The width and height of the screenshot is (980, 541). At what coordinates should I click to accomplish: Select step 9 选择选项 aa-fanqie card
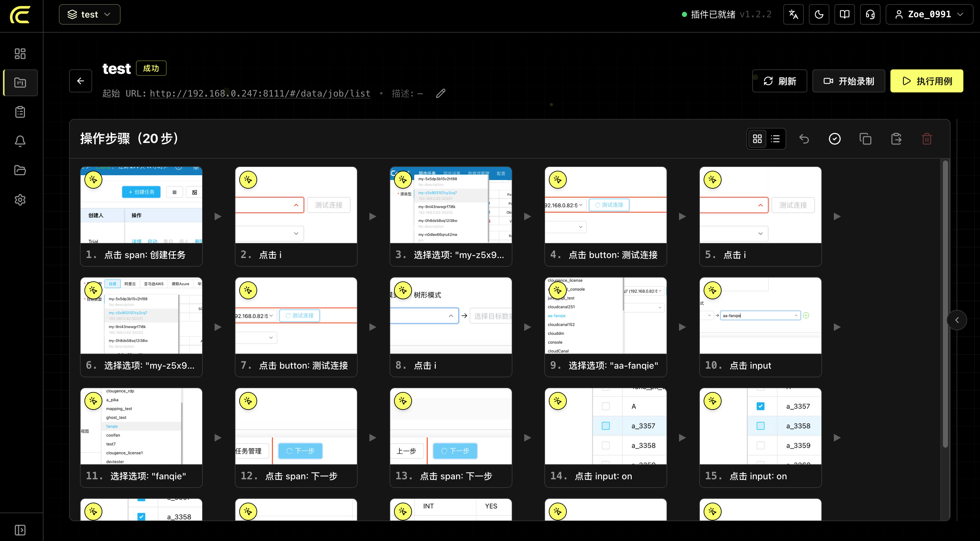pos(606,327)
